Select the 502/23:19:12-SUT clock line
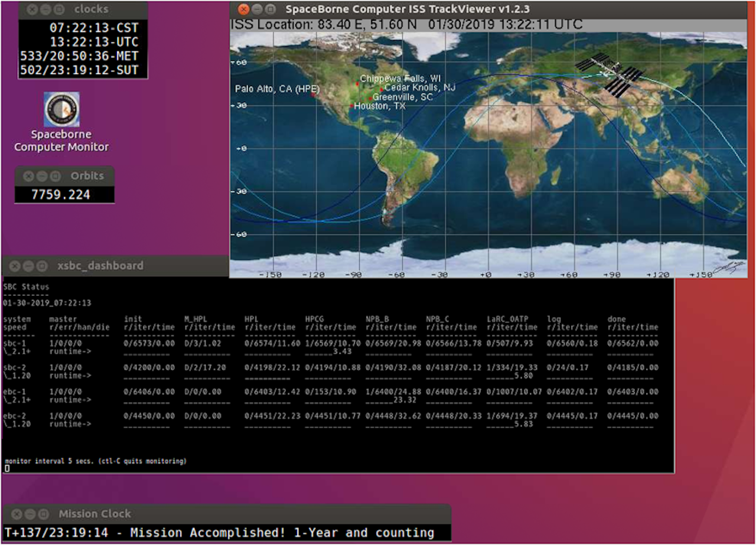The image size is (756, 545). (x=80, y=70)
